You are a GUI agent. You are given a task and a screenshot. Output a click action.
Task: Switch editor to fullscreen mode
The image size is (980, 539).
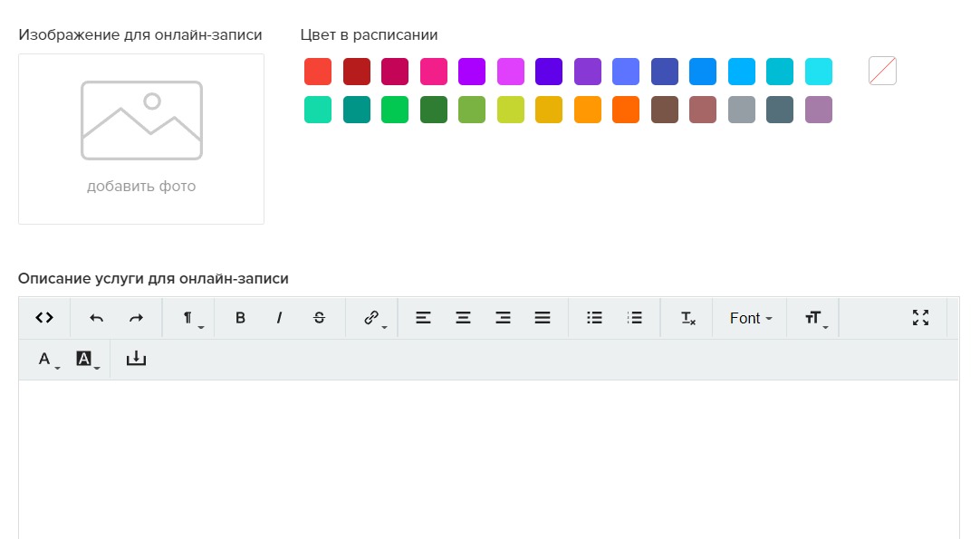920,318
